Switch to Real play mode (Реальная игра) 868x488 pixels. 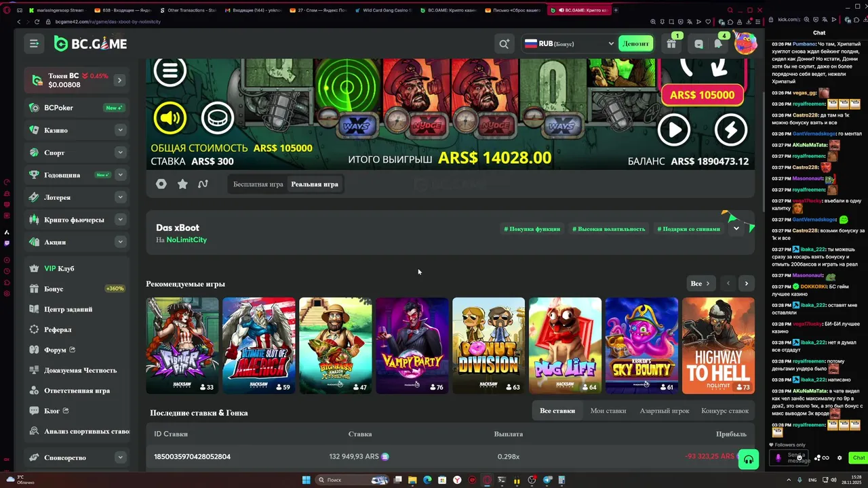click(315, 184)
